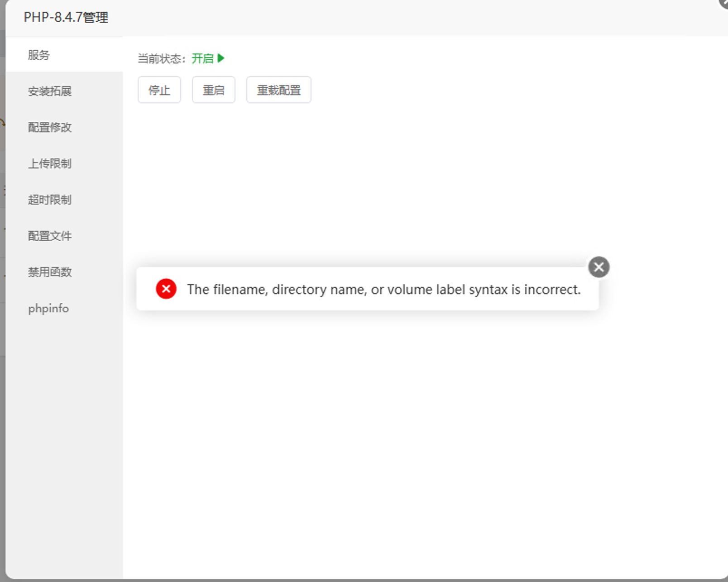This screenshot has height=582, width=728.
Task: Select the 上传限制 sidebar item
Action: [x=50, y=164]
